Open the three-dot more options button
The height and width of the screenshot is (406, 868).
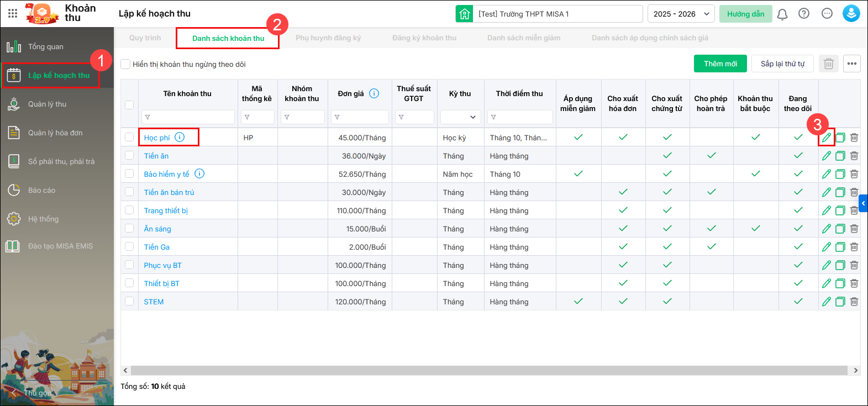click(x=851, y=64)
